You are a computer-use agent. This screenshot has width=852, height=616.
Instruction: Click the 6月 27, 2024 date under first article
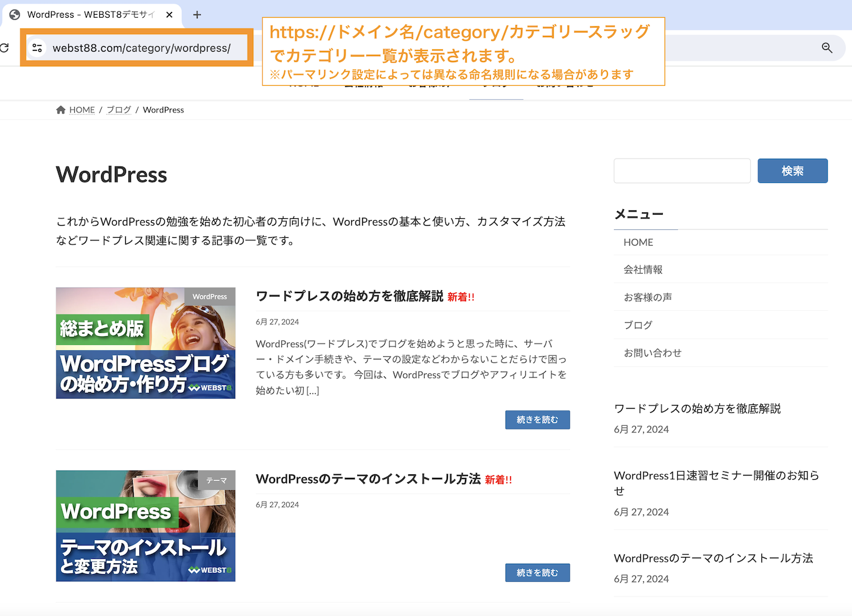[278, 322]
